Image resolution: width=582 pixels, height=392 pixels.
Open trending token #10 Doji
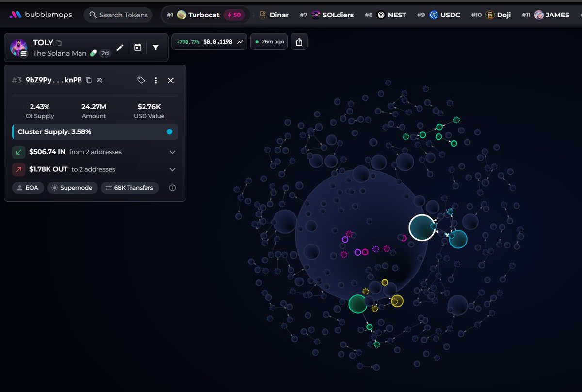pyautogui.click(x=491, y=15)
